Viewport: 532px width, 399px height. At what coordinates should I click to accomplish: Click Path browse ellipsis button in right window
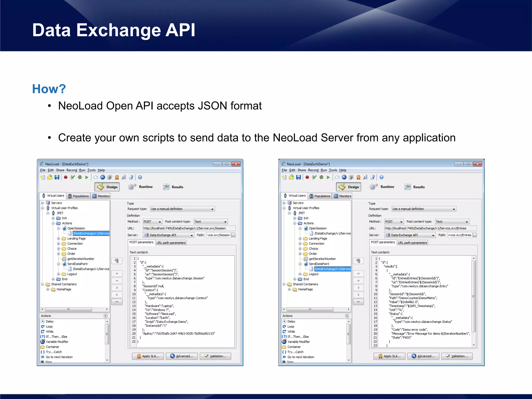[475, 235]
